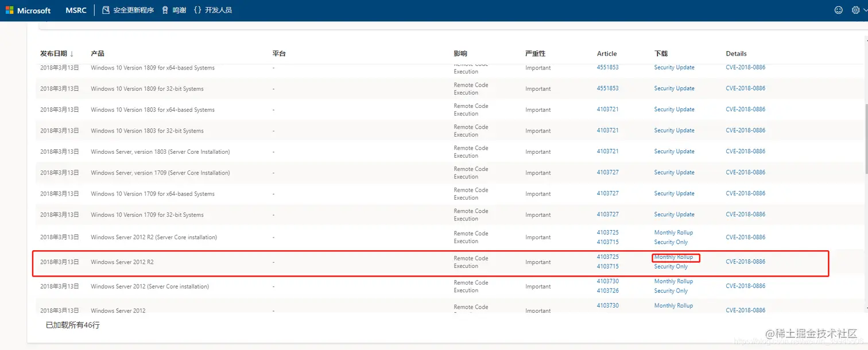Click the Article column header

607,53
